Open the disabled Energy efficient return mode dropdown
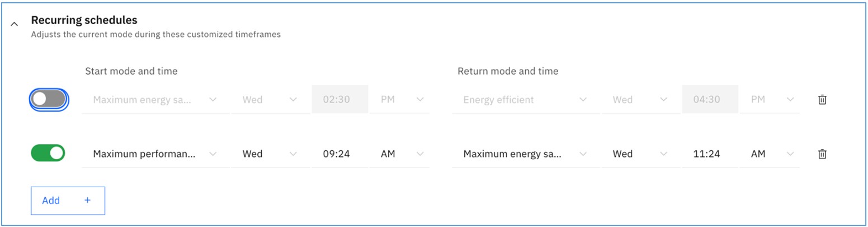Image resolution: width=868 pixels, height=227 pixels. (x=526, y=100)
